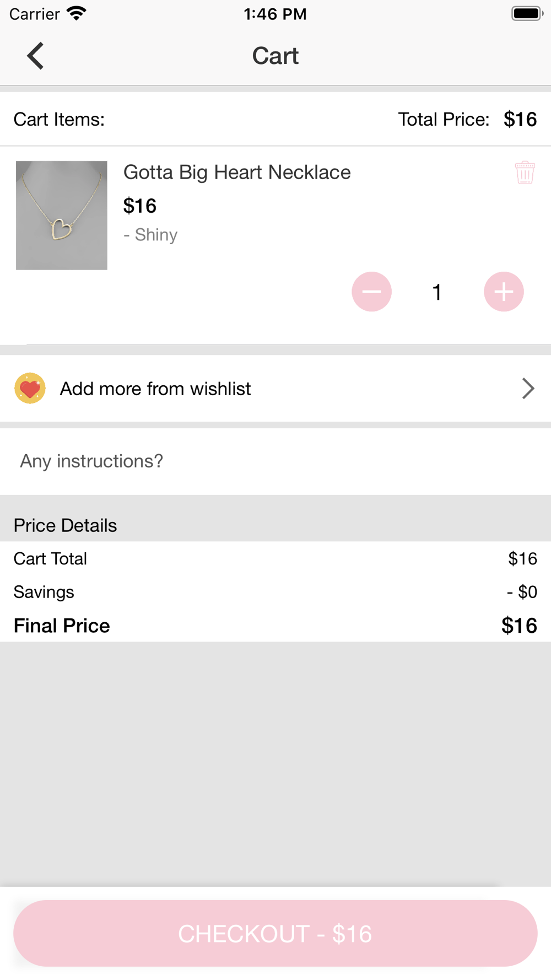Image resolution: width=551 pixels, height=980 pixels.
Task: Tap the Cart header title
Action: pyautogui.click(x=275, y=56)
